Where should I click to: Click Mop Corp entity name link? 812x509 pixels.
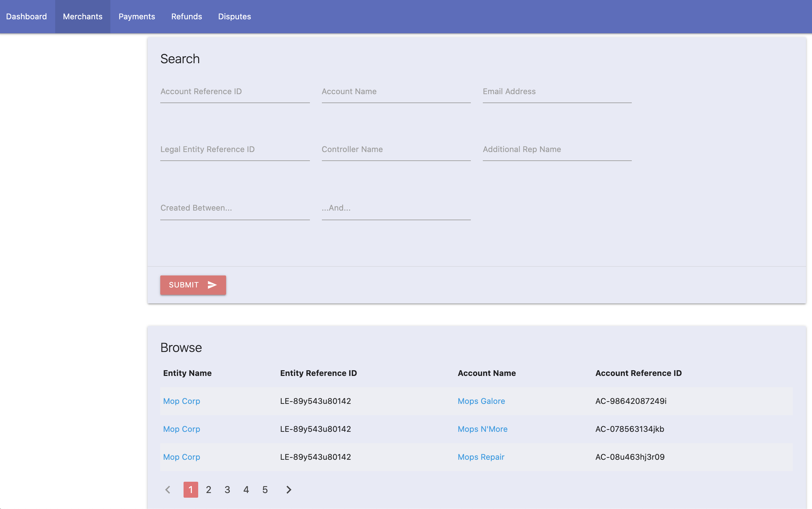pos(181,401)
